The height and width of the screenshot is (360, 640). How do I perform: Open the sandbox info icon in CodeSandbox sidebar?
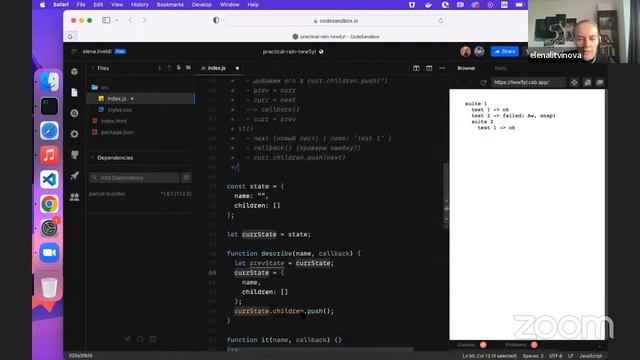tap(74, 72)
